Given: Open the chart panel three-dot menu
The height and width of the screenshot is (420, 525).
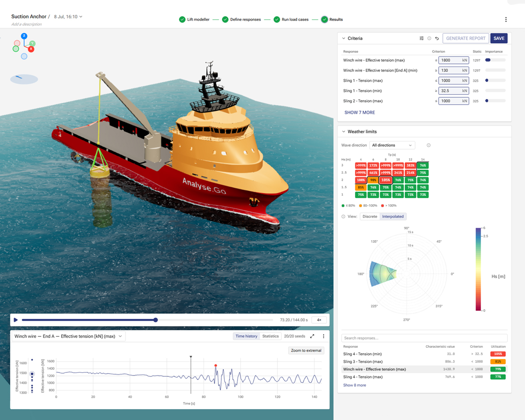Looking at the screenshot, I should click(x=323, y=336).
